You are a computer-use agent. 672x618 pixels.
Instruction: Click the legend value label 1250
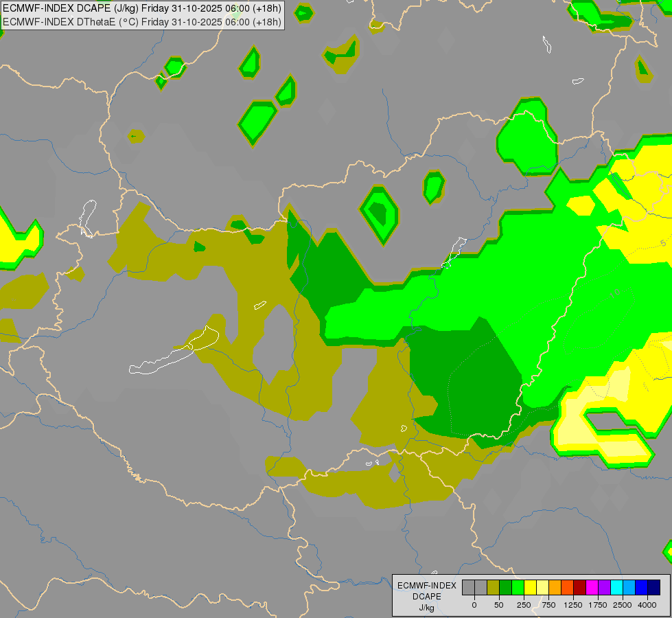573,605
